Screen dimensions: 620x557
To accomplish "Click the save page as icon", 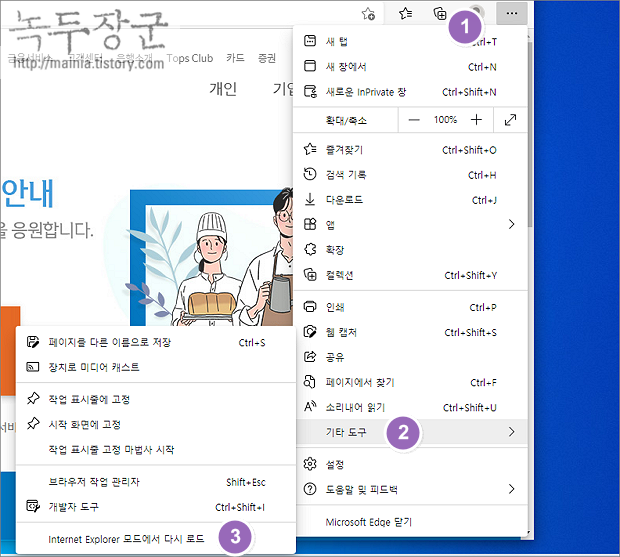I will pyautogui.click(x=33, y=342).
